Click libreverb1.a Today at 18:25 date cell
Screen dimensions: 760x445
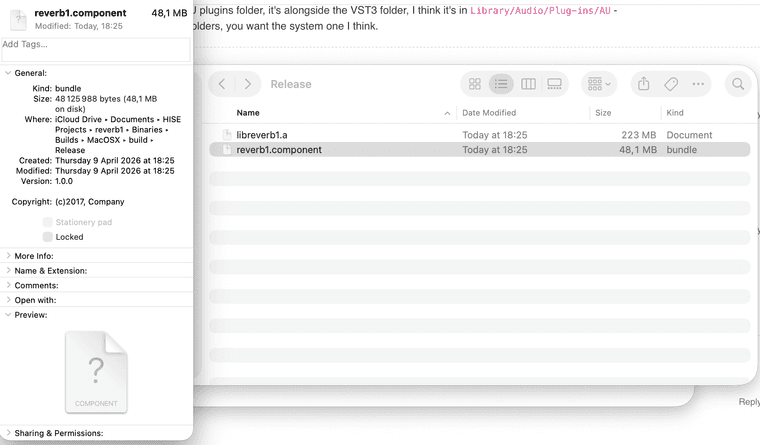[494, 135]
